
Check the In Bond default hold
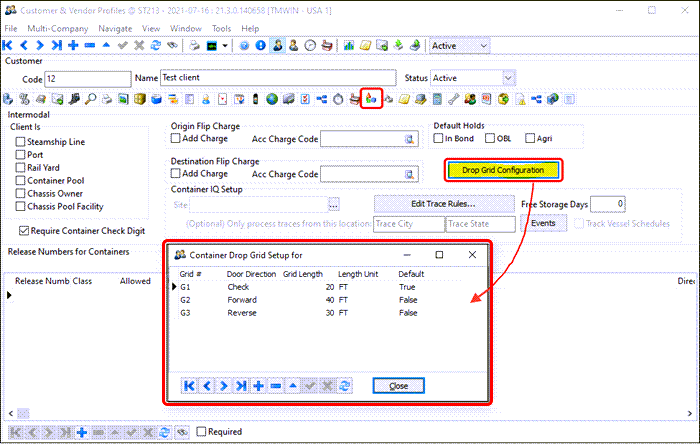click(438, 139)
